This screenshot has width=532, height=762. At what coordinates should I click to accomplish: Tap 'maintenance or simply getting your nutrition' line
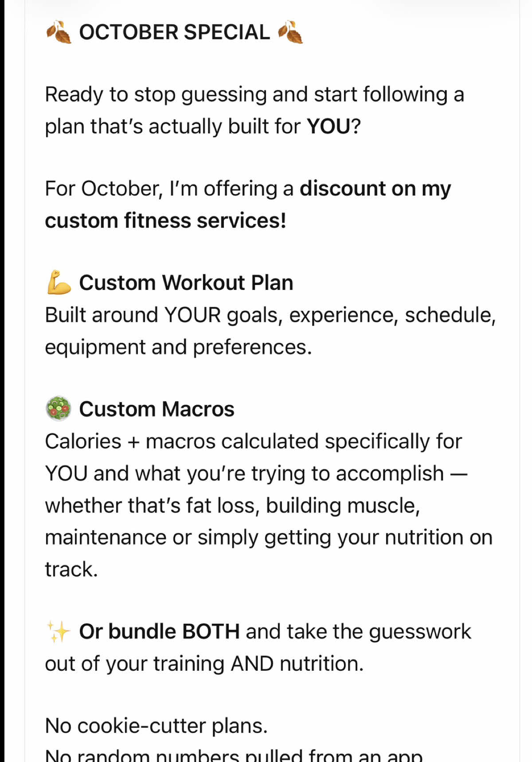[x=269, y=538]
